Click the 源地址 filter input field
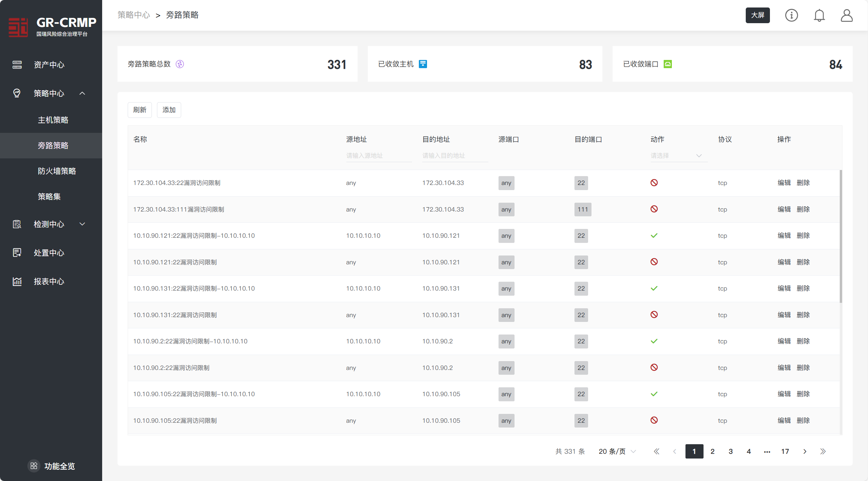The height and width of the screenshot is (481, 868). point(379,156)
